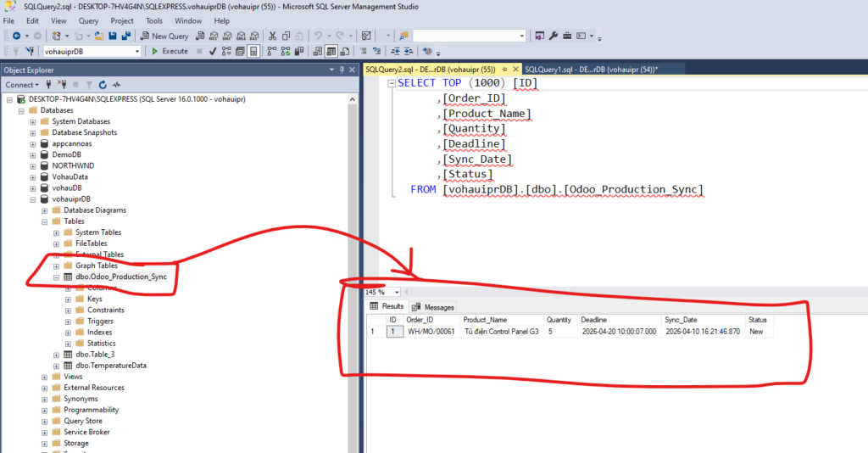Refresh the Object Explorer tree
868x453 pixels.
(x=103, y=85)
